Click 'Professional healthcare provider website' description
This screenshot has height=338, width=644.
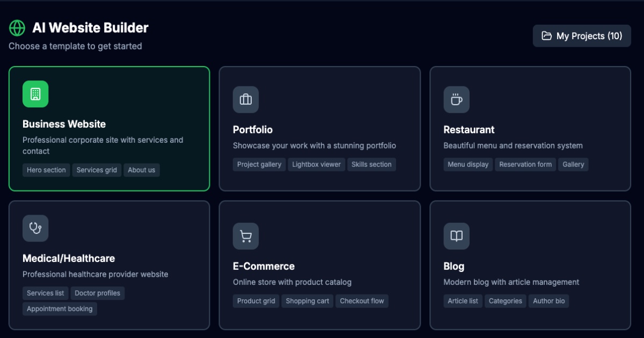point(96,274)
